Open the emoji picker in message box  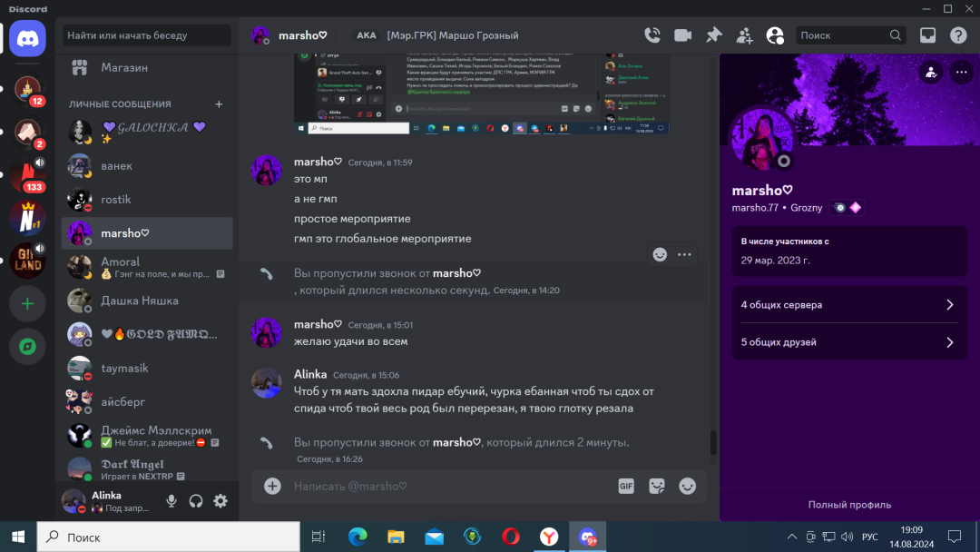point(688,486)
